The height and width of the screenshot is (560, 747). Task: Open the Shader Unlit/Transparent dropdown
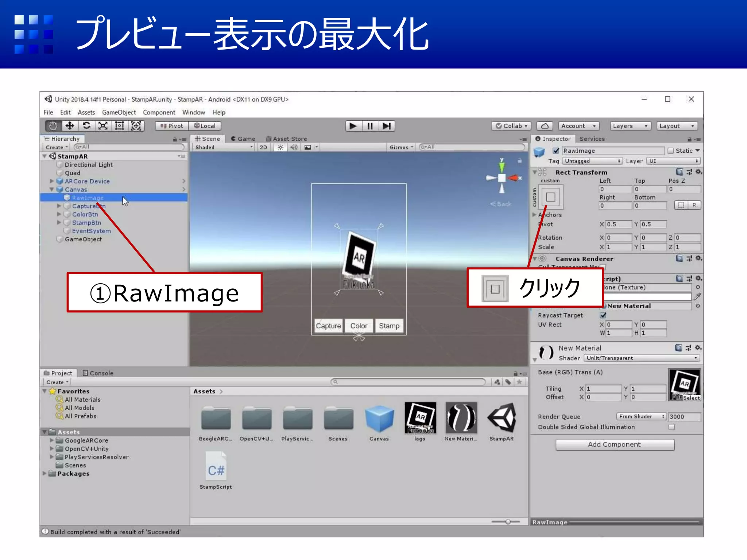pyautogui.click(x=642, y=358)
